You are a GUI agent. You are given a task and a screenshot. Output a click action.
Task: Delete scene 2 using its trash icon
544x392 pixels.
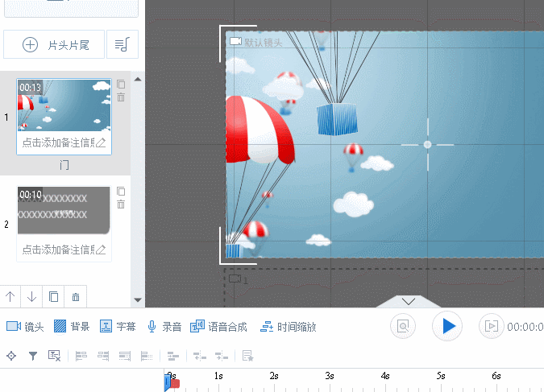coord(121,204)
